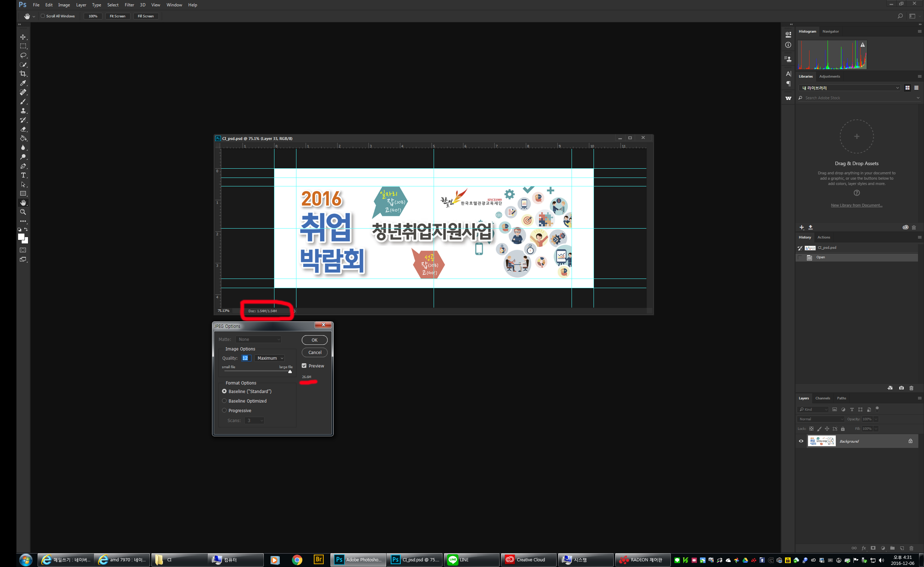This screenshot has width=924, height=567.
Task: Select the Dodge tool
Action: [23, 157]
